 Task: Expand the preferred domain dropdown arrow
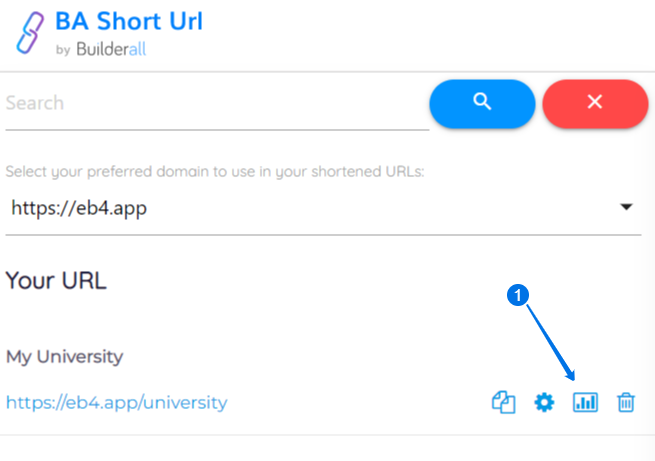[x=626, y=207]
